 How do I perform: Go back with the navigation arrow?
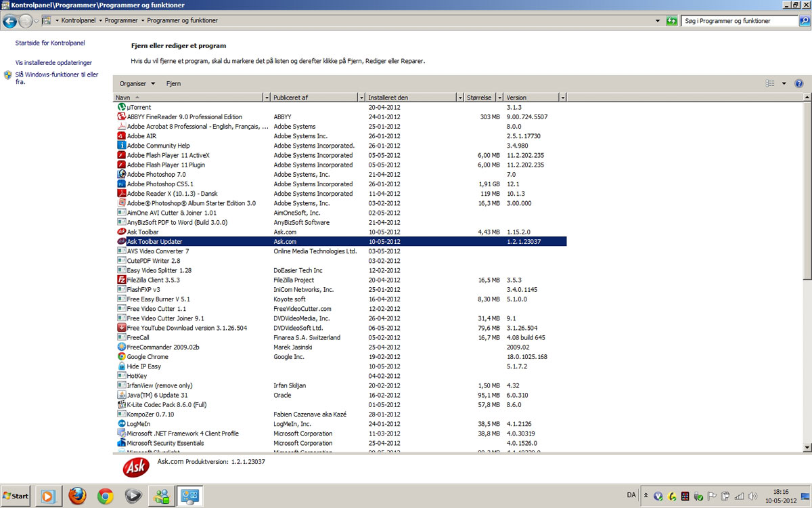9,21
